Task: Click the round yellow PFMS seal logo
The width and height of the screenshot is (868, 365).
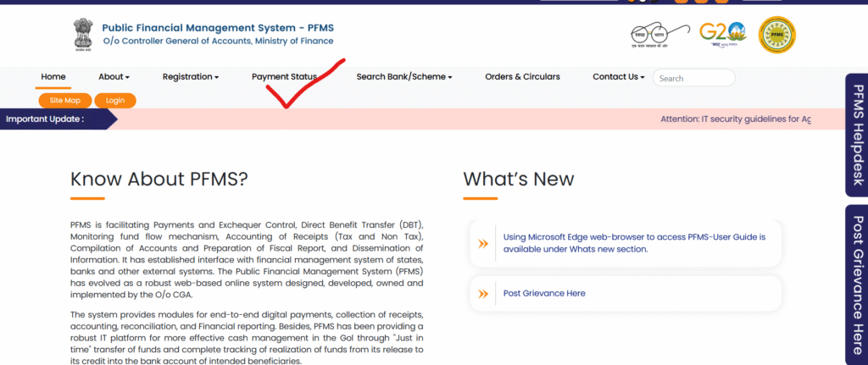Action: coord(777,35)
